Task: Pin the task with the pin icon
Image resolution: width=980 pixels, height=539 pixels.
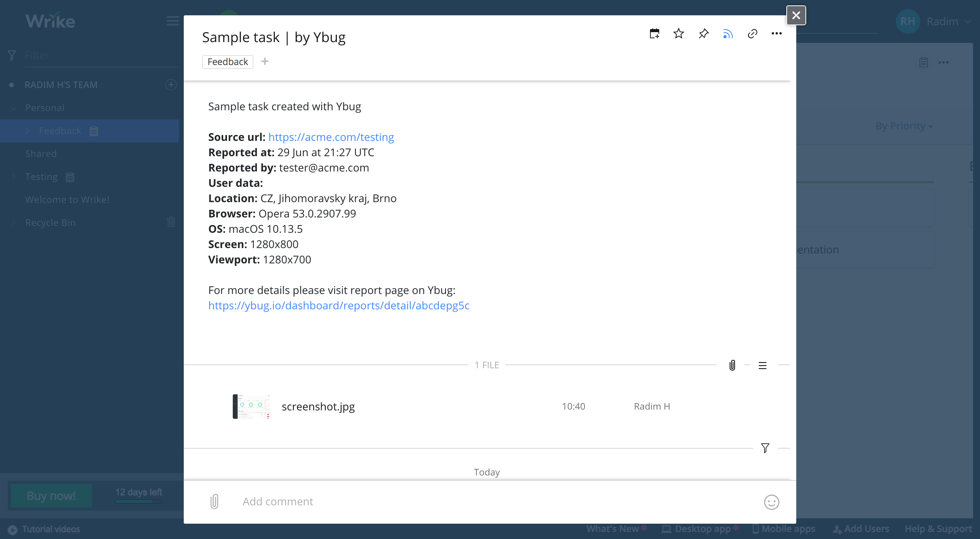Action: [x=704, y=34]
